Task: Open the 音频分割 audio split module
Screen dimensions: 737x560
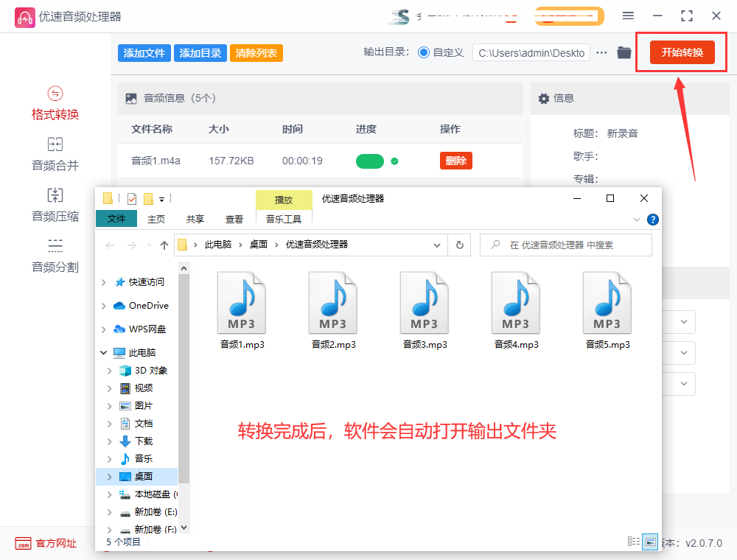Action: click(x=55, y=256)
